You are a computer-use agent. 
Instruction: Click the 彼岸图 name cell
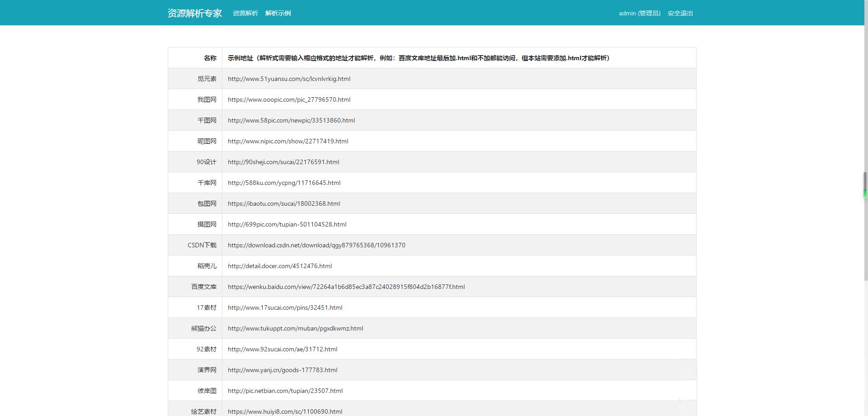195,391
